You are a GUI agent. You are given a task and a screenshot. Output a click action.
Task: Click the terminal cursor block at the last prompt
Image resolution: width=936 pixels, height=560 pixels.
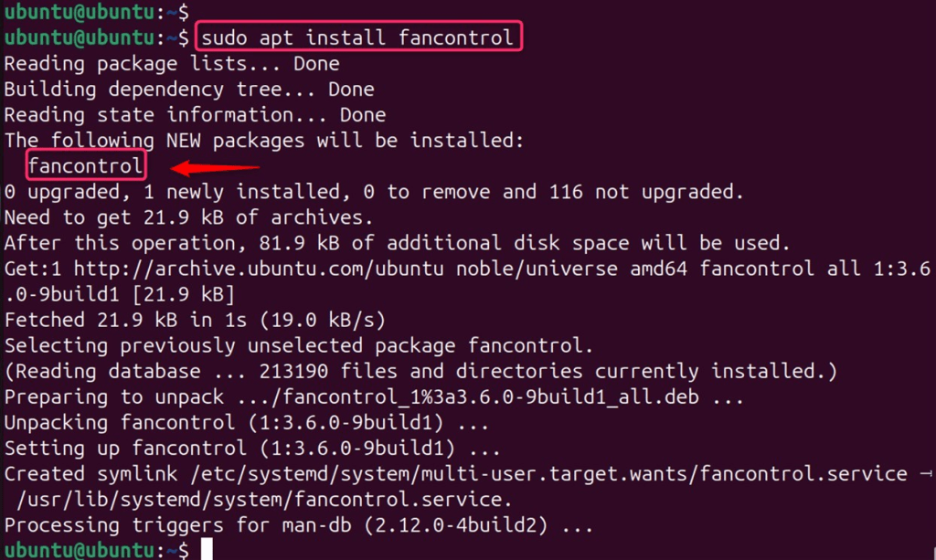tap(207, 550)
